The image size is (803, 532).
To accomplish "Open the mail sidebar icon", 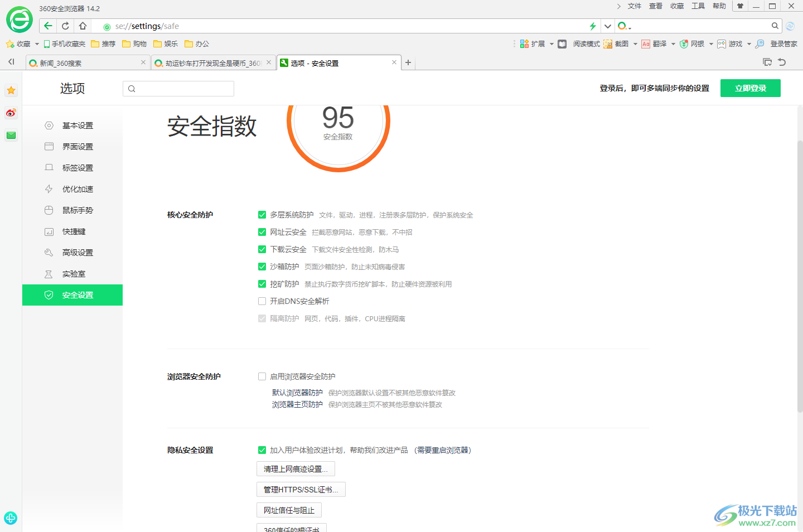I will coord(11,135).
